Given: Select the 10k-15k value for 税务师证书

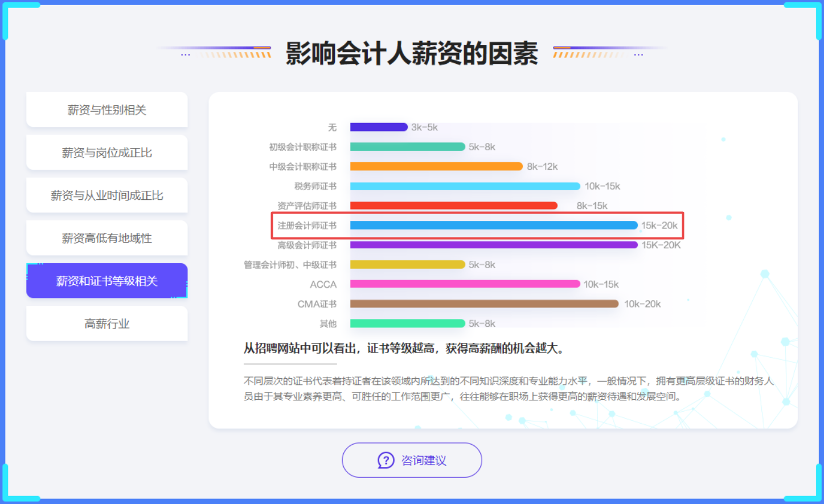Looking at the screenshot, I should [x=602, y=186].
